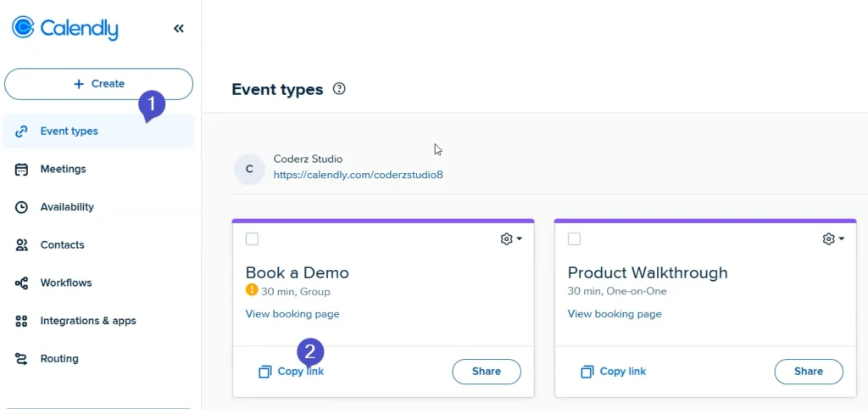Viewport: 868px width, 409px height.
Task: Copy link for Product Walkthrough
Action: tap(614, 372)
